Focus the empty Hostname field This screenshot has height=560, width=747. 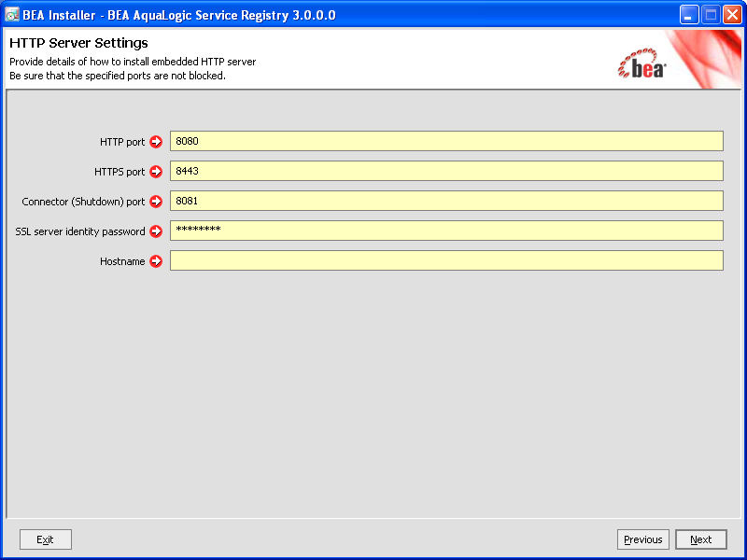coord(446,260)
